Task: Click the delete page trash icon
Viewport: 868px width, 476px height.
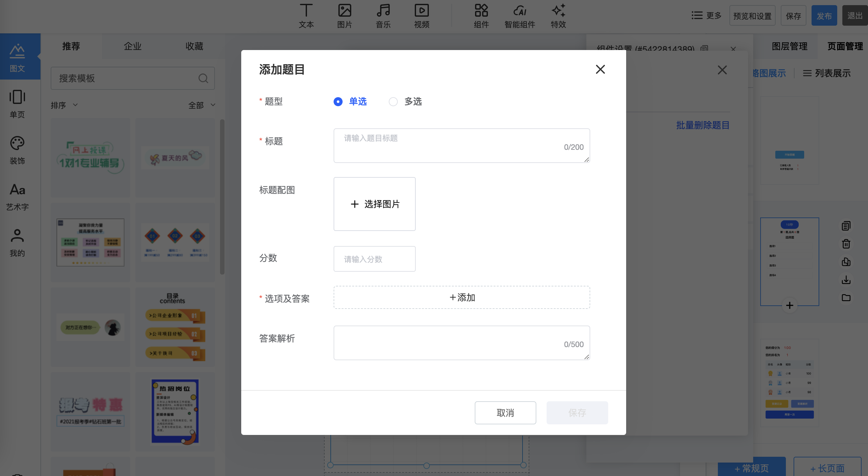Action: (846, 243)
